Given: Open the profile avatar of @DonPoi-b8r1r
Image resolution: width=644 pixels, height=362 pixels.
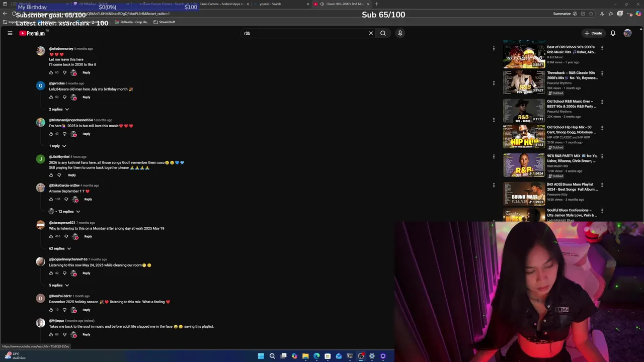Looking at the screenshot, I should 40,298.
